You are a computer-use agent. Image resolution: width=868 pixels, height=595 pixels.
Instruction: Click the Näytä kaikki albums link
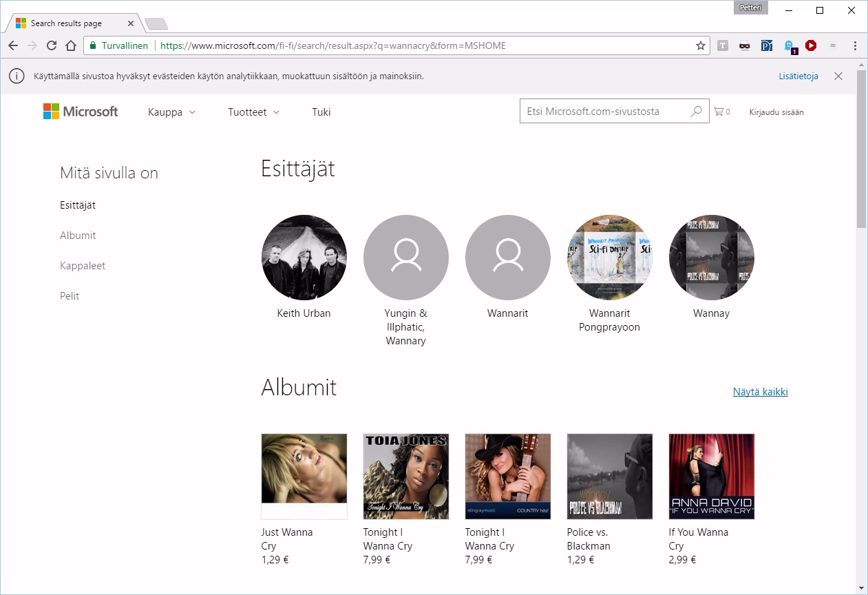click(x=761, y=392)
